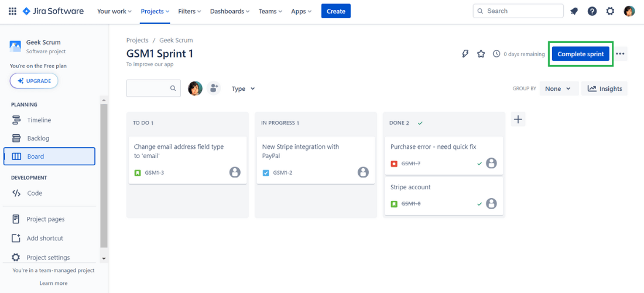Click the Projects breadcrumb link
This screenshot has width=644, height=293.
pos(137,40)
